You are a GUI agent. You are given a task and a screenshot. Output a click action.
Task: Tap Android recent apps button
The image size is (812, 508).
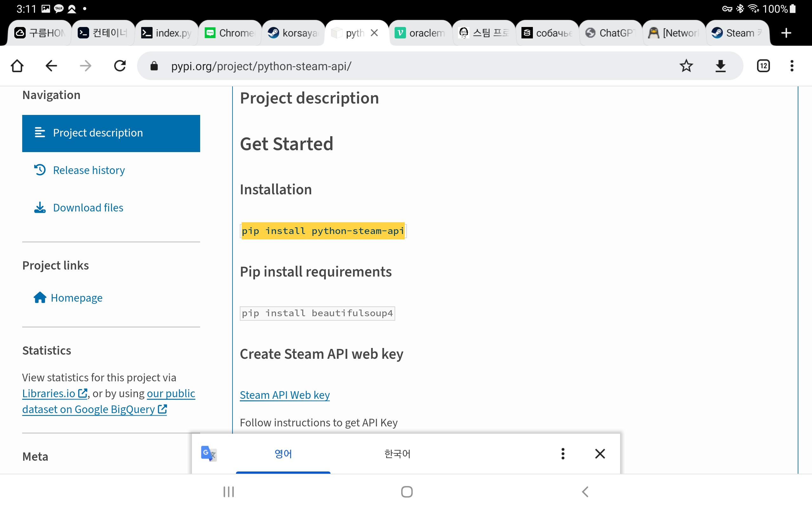coord(229,492)
